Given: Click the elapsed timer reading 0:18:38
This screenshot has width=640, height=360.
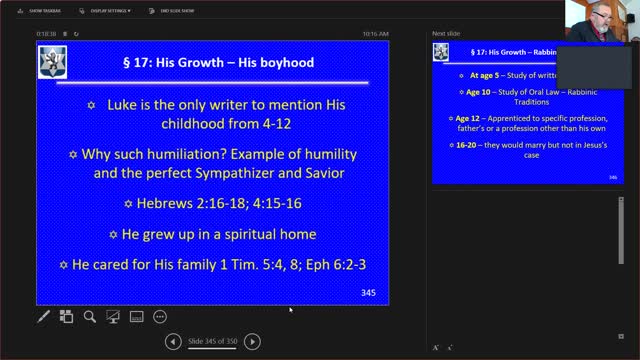Looking at the screenshot, I should click(46, 34).
